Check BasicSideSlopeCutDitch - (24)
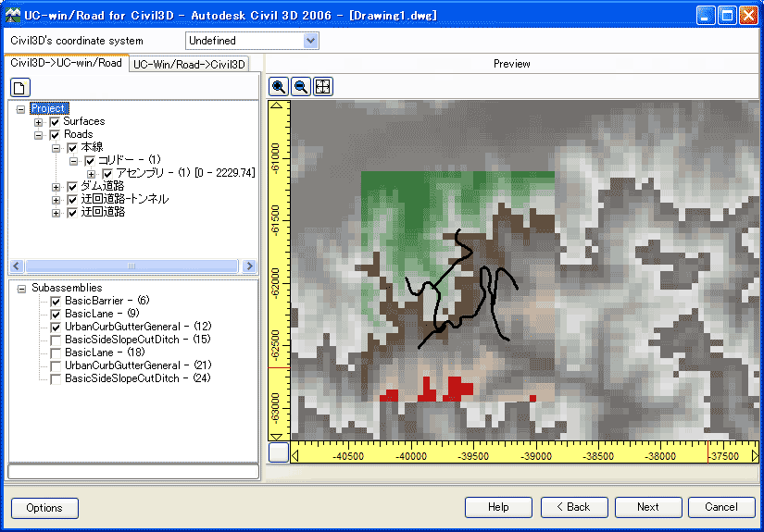Screen dimensions: 764x532 pos(56,378)
